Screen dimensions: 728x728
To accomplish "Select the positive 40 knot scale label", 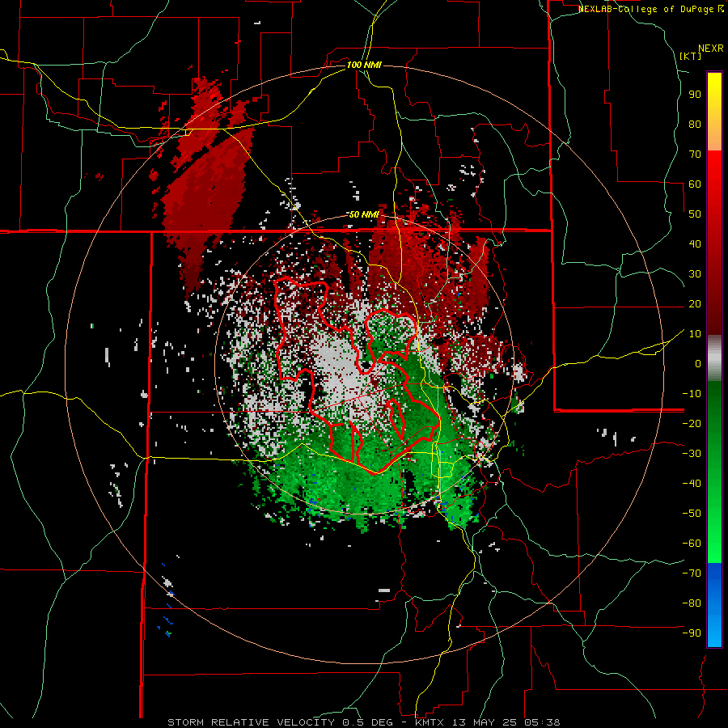I will 695,243.
